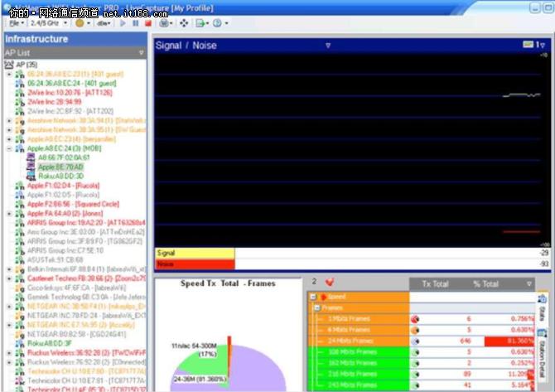Select the Roku:A8:DD:3D station entry
The width and height of the screenshot is (555, 392).
click(x=61, y=176)
